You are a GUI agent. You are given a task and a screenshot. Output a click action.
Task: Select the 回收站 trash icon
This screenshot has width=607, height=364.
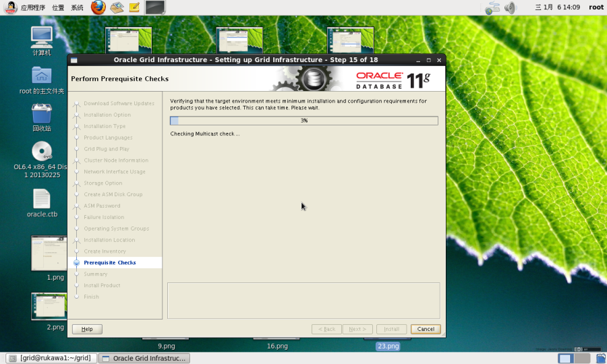(x=42, y=117)
